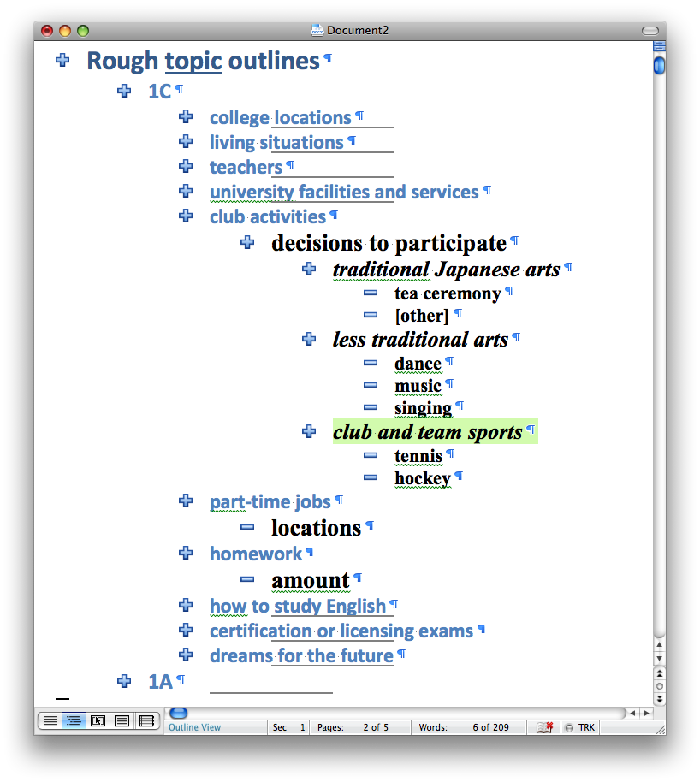Viewport: 700px width, 782px height.
Task: Switch to Normal view icon
Action: coord(50,720)
